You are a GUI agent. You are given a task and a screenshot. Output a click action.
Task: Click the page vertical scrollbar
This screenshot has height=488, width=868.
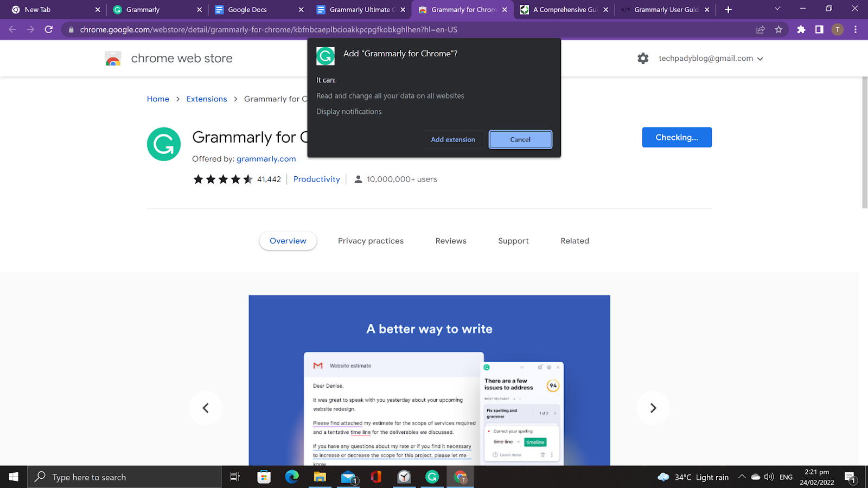click(865, 142)
